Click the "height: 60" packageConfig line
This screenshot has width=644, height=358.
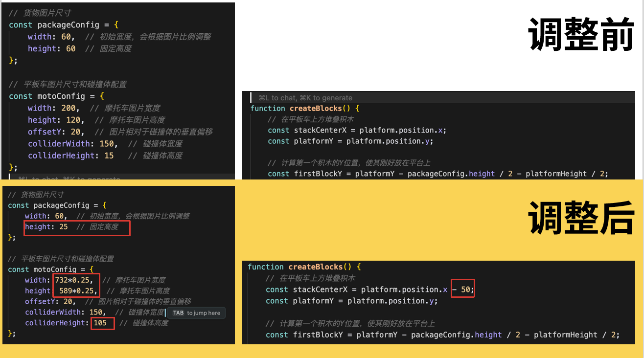[51, 49]
